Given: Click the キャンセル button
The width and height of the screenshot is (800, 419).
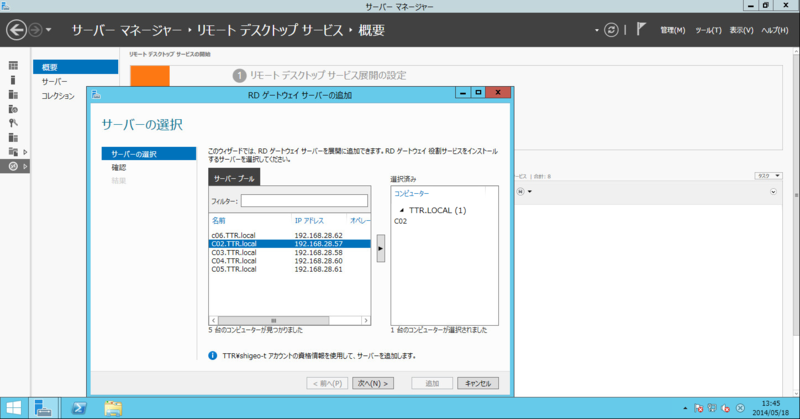Looking at the screenshot, I should point(478,383).
